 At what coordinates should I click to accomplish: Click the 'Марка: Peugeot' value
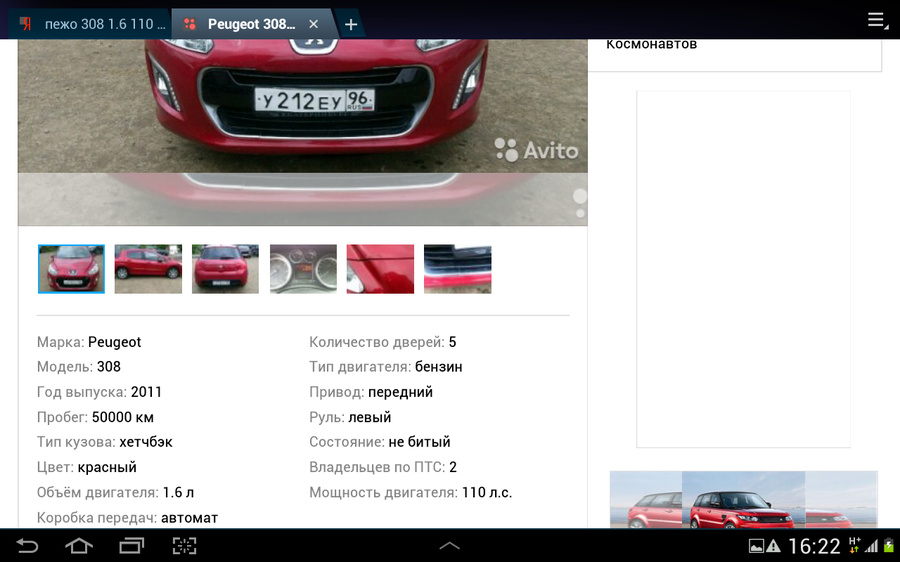[x=114, y=342]
